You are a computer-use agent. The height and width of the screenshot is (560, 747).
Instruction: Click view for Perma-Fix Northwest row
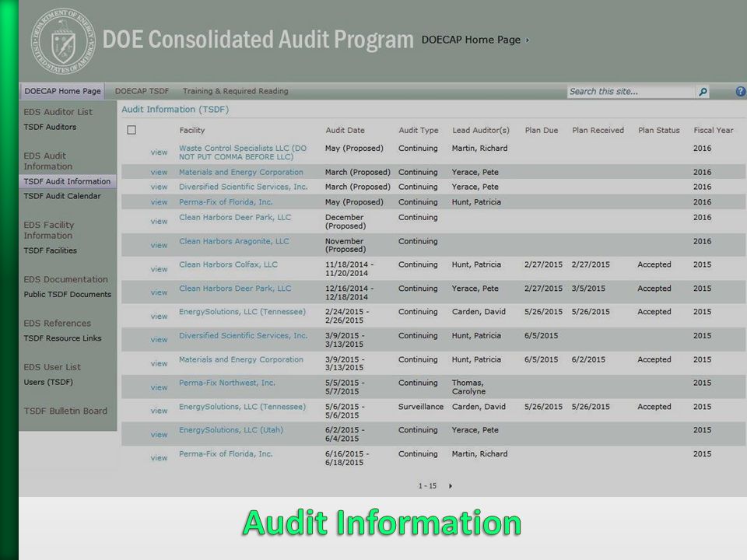(x=159, y=387)
